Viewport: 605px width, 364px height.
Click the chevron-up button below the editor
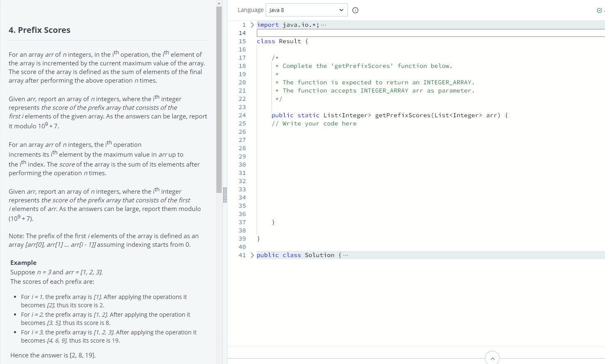[492, 358]
